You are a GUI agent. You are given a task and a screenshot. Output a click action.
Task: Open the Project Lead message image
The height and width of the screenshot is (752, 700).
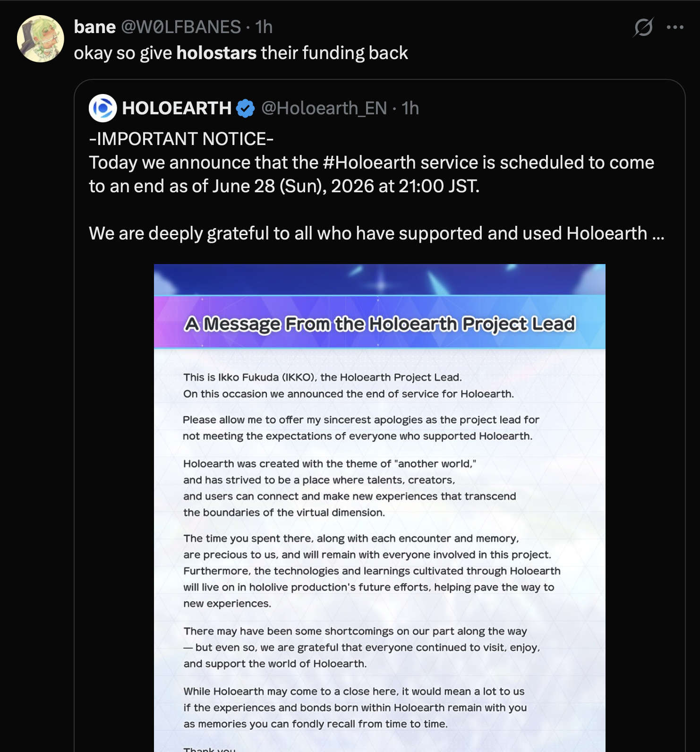coord(380,508)
